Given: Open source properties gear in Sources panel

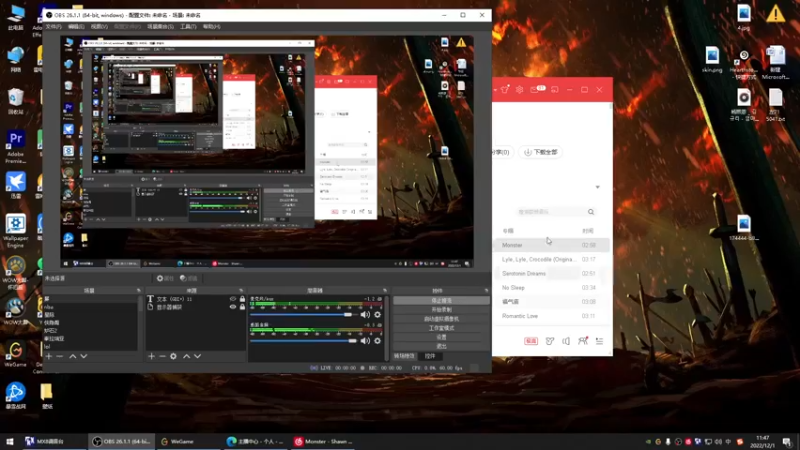Looking at the screenshot, I should point(173,356).
